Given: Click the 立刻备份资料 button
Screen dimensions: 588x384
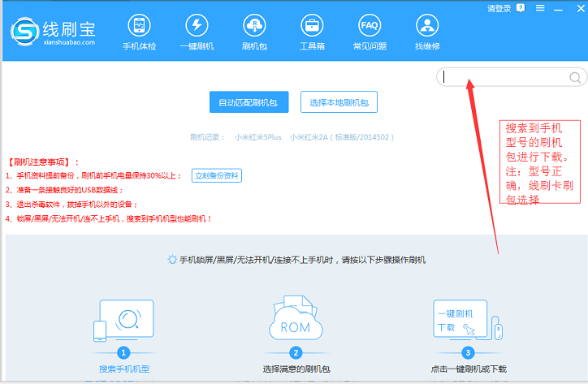Looking at the screenshot, I should pos(217,175).
